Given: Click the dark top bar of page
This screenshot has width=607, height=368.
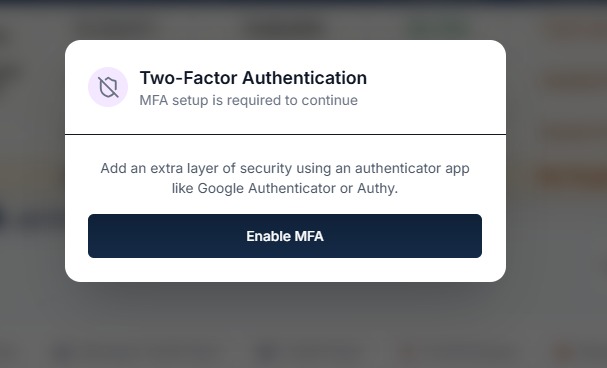Looking at the screenshot, I should [x=304, y=3].
